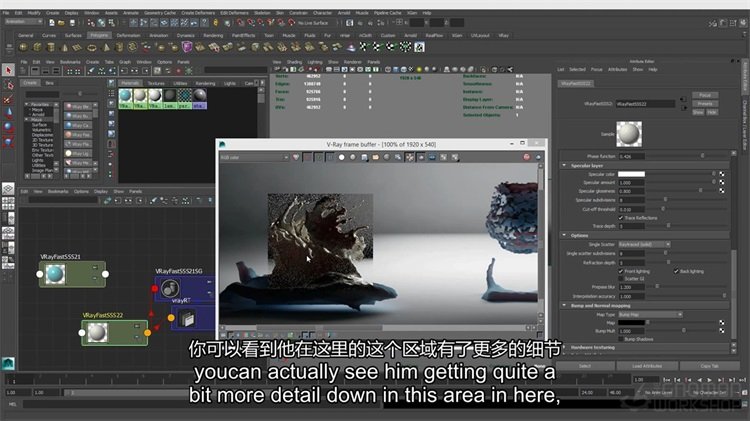Open the Polygons shelf tab
This screenshot has width=750, height=421.
pos(99,35)
